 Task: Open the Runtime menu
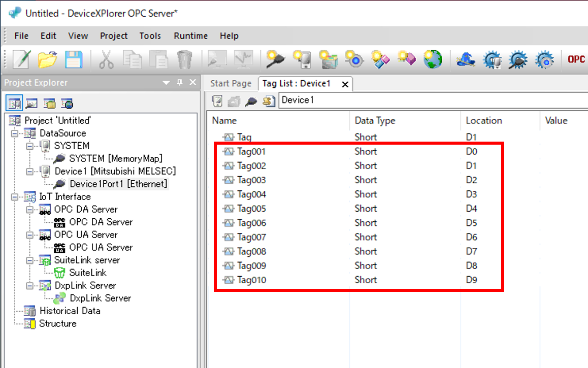click(x=190, y=36)
